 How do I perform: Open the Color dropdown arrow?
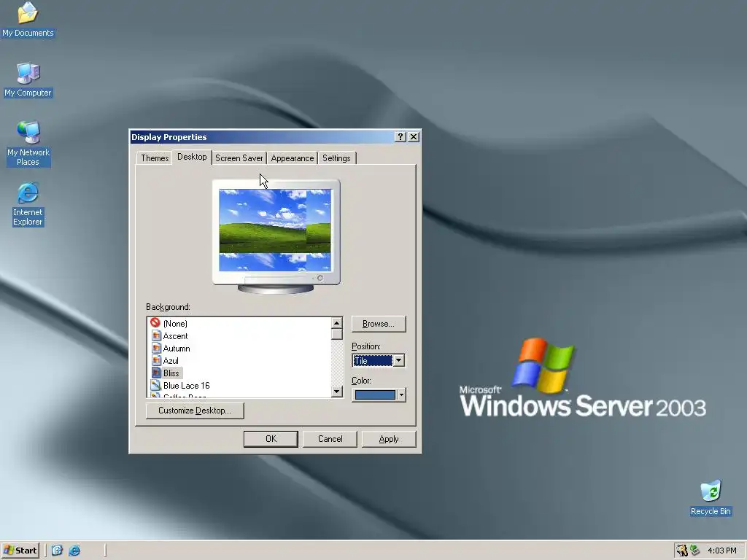point(402,394)
